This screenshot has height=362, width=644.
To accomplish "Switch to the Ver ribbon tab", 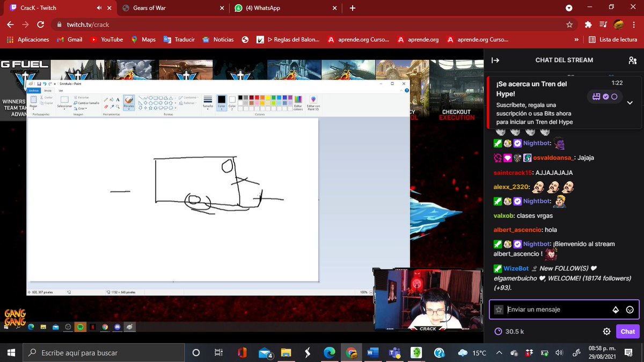I will click(61, 91).
